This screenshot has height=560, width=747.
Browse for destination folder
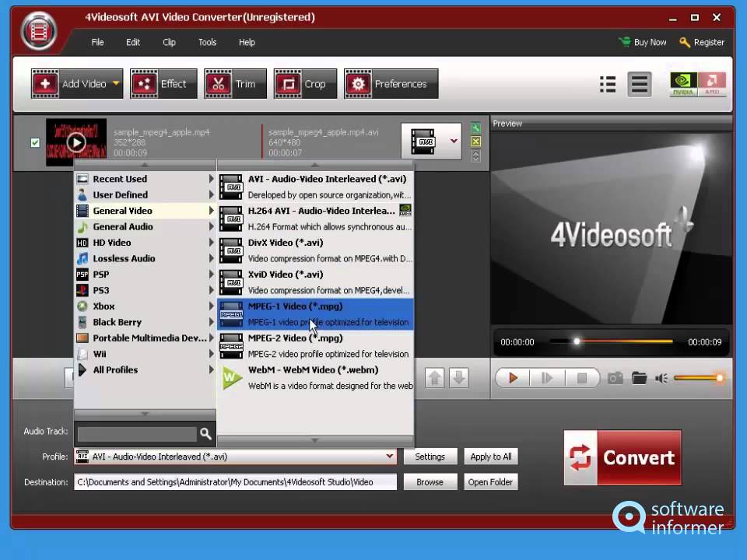[x=430, y=482]
